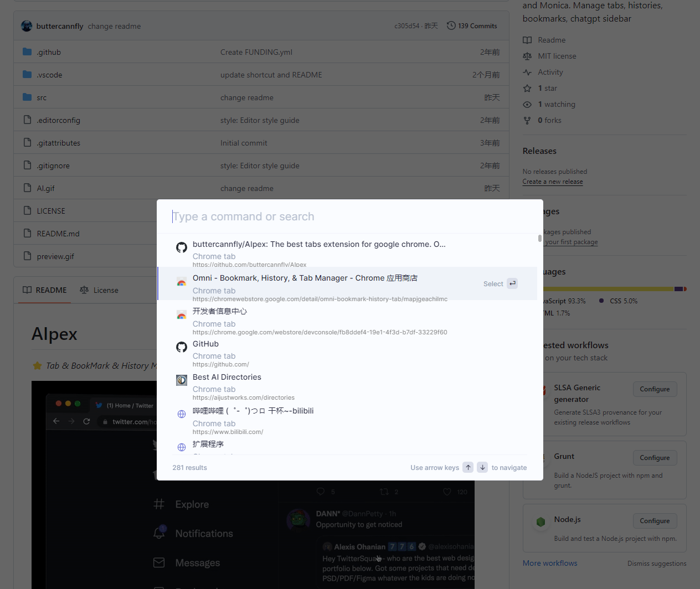Click Dismiss suggestions
Screen dimensions: 700x589
point(657,564)
